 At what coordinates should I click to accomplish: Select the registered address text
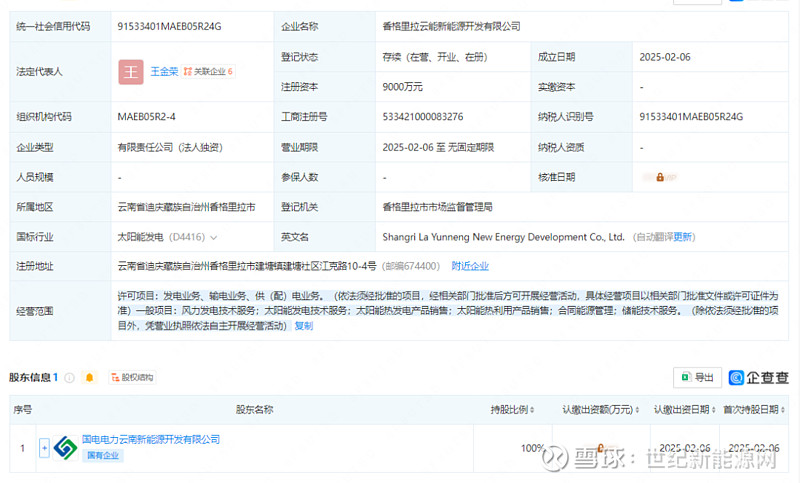pyautogui.click(x=247, y=266)
